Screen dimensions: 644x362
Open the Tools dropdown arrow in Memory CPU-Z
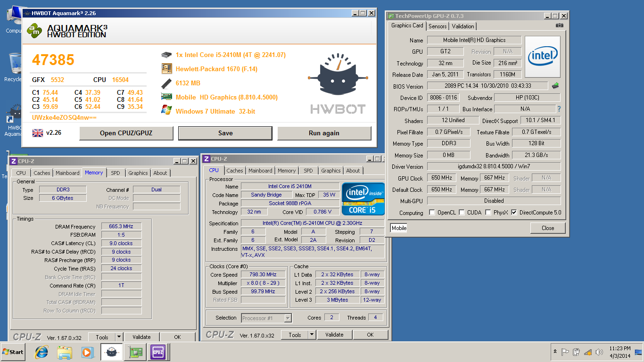(119, 337)
